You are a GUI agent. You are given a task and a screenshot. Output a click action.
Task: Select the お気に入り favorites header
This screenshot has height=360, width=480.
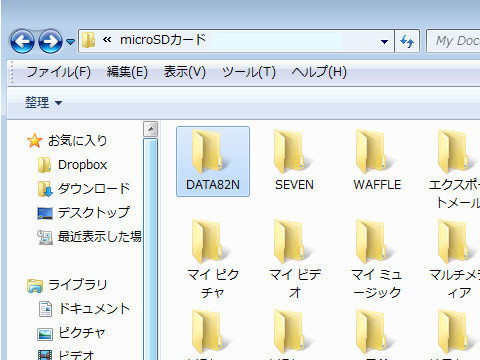[77, 140]
